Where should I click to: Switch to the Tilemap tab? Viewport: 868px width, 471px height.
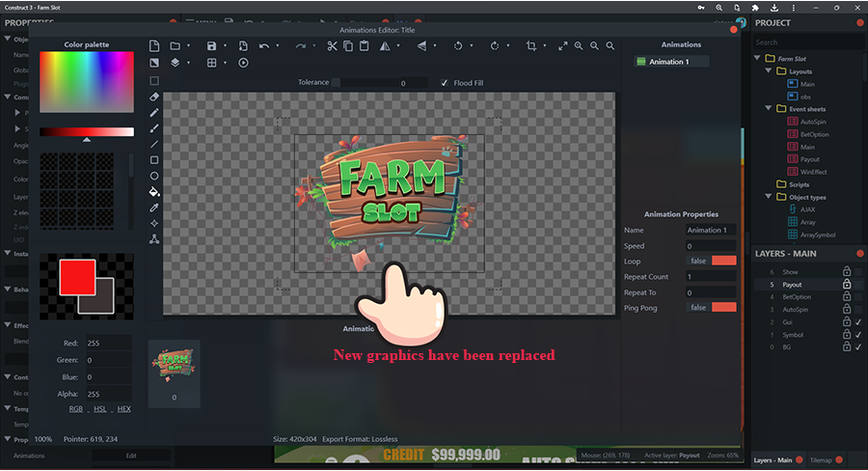point(821,460)
